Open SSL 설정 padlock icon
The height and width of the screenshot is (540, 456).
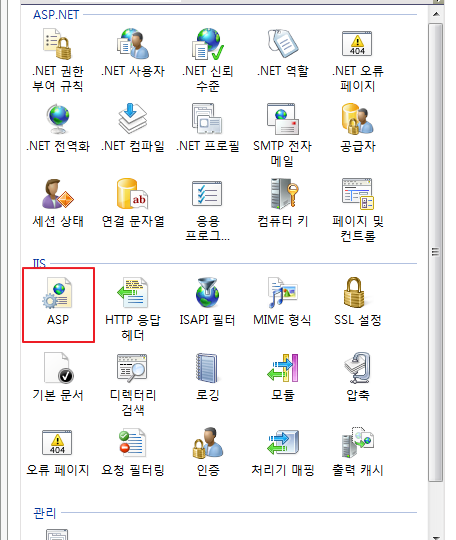tap(354, 292)
